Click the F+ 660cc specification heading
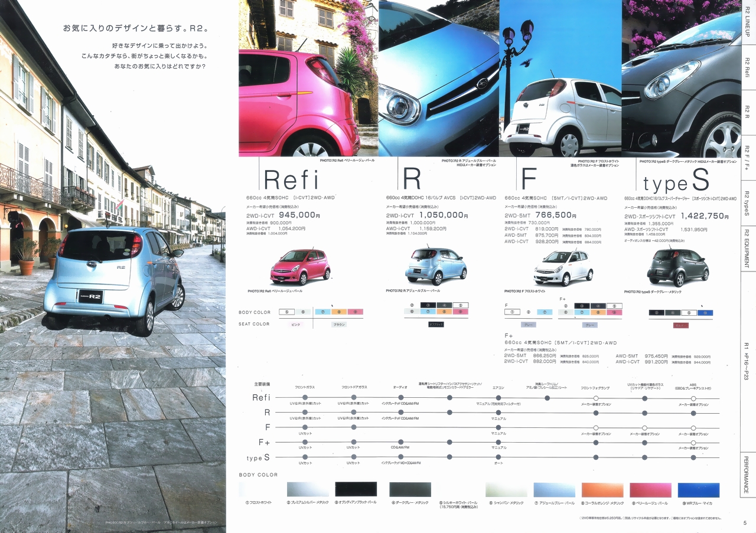 (560, 343)
